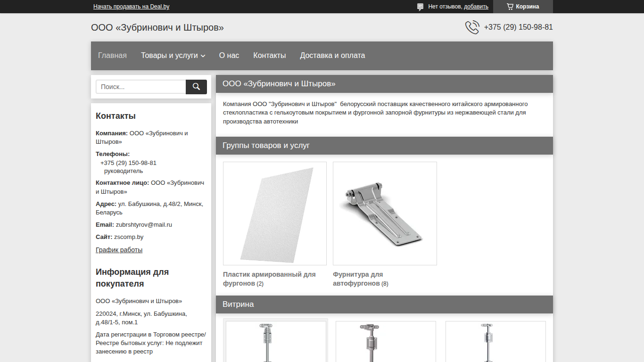Click the ООО «Зубринович и Штыров» site title

(x=157, y=28)
